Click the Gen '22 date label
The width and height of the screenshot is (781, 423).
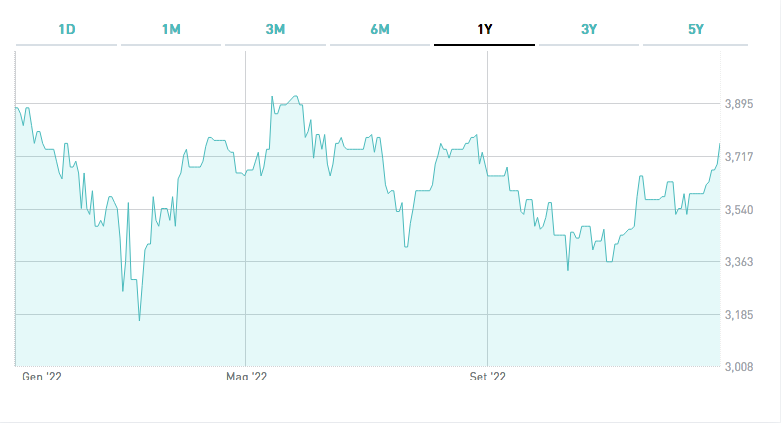click(x=42, y=377)
